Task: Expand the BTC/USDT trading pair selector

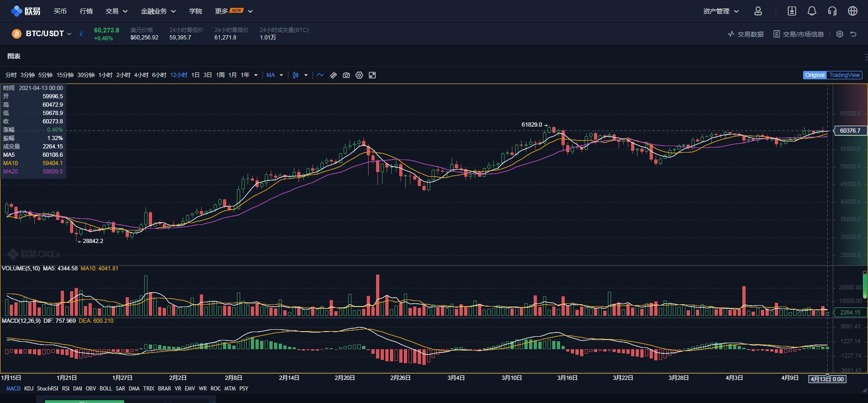Action: click(x=48, y=34)
